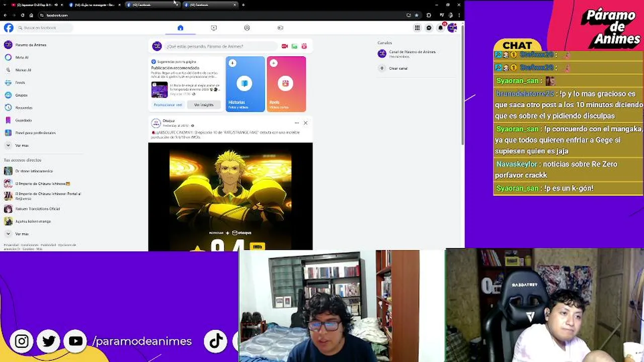Switch to the second browser tab
This screenshot has width=644, height=362.
(95, 5)
